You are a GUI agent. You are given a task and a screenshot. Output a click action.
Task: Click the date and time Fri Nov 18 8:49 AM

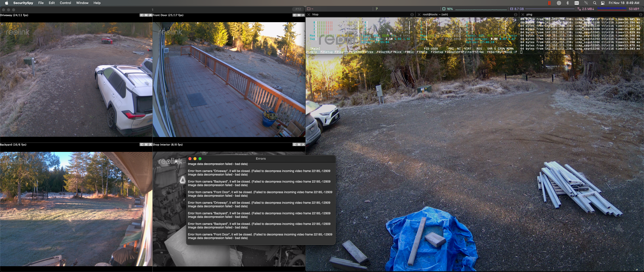624,3
